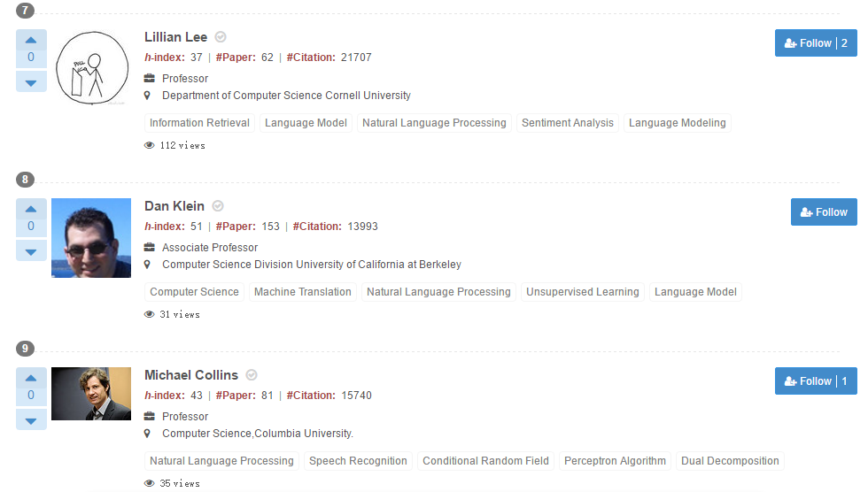Select the Sentiment Analysis tag

[x=567, y=123]
